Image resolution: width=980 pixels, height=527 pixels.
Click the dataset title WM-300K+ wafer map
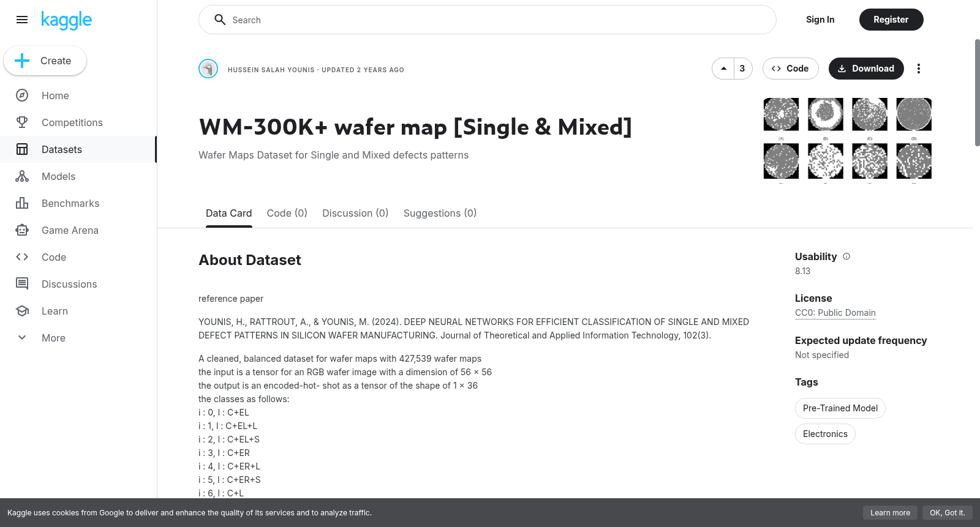click(415, 127)
